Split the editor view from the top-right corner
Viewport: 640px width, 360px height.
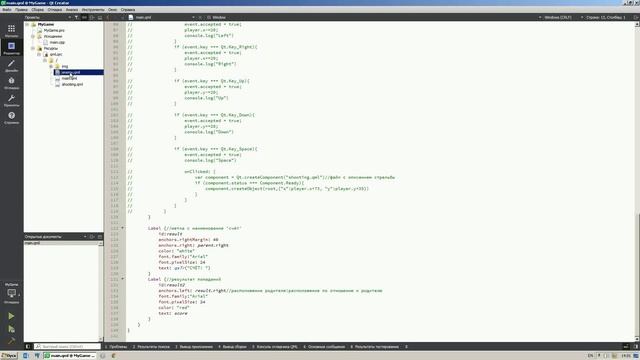636,18
